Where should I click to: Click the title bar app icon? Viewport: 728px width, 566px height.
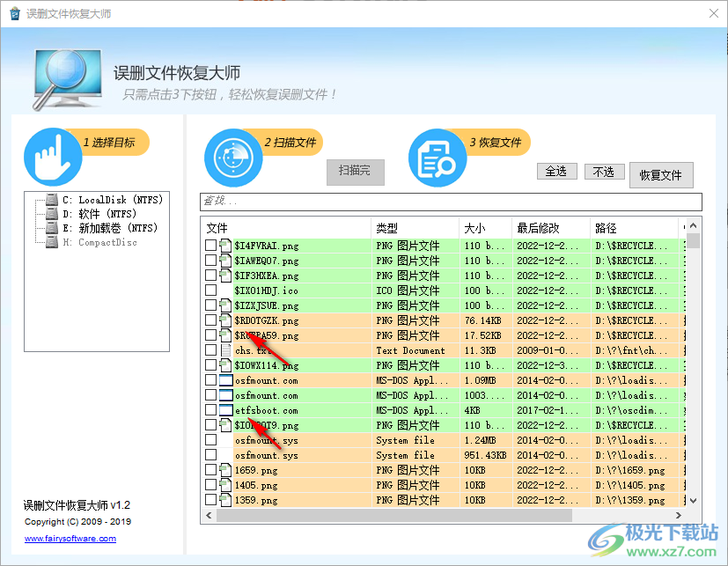click(14, 13)
